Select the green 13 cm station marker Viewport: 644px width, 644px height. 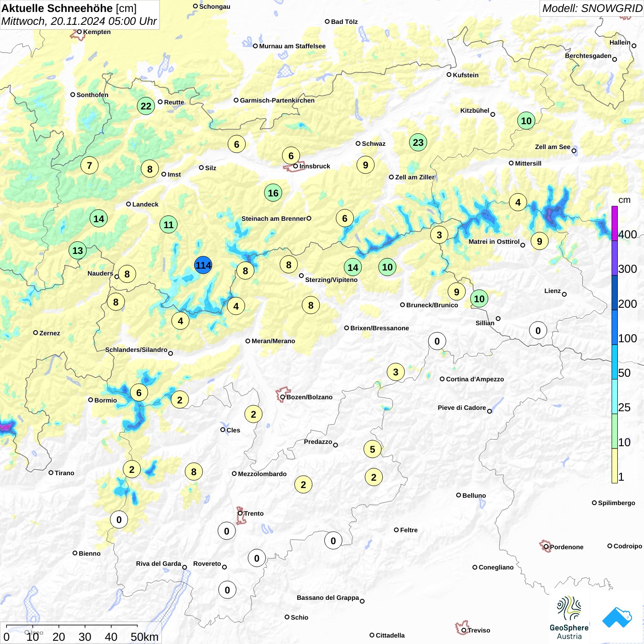coord(78,250)
